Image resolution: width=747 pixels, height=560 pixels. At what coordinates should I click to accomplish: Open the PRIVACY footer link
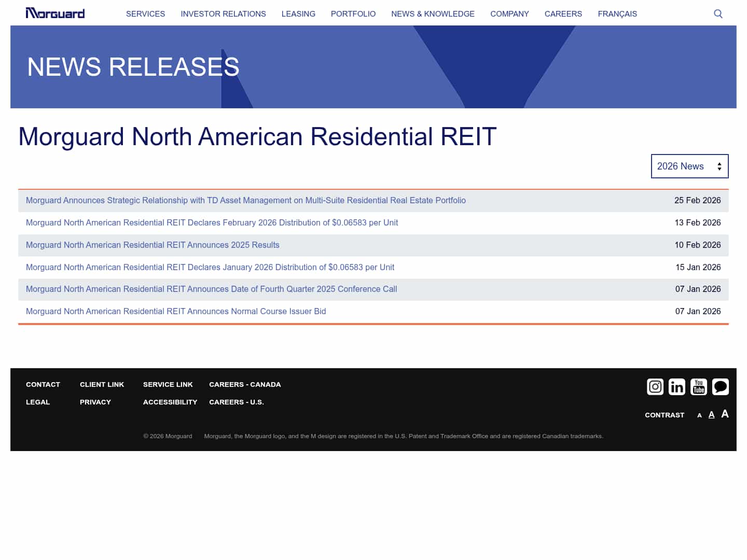pyautogui.click(x=95, y=402)
